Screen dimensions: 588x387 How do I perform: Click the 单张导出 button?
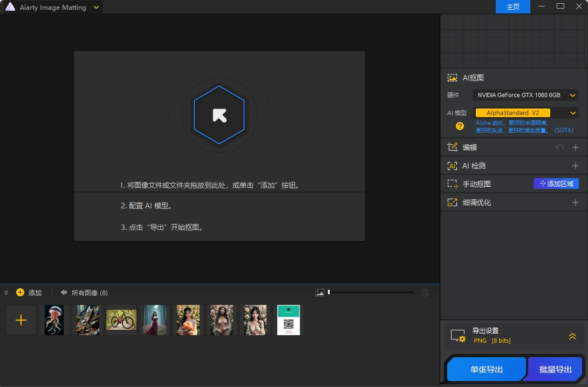click(486, 370)
